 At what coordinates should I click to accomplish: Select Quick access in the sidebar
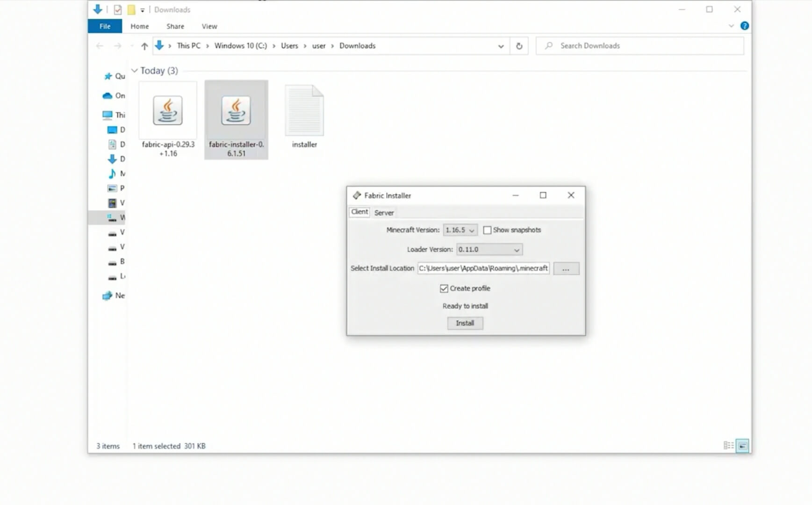click(114, 76)
